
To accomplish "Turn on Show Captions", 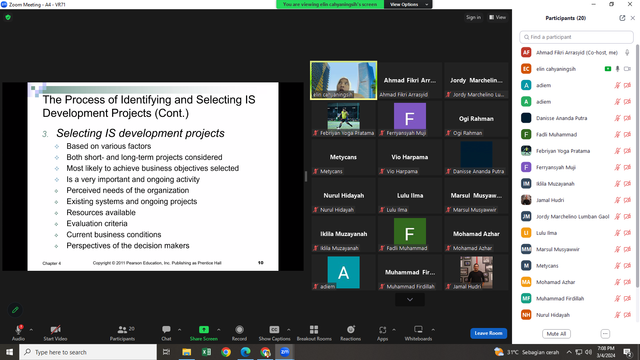I will (x=274, y=332).
